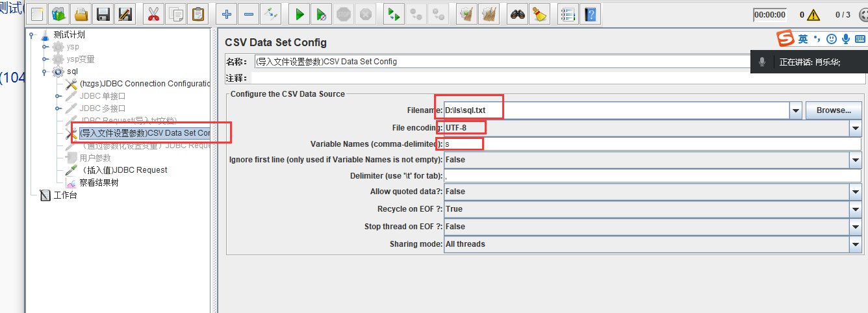This screenshot has width=868, height=313.
Task: Open the Sogou soft keyboard icon
Action: [860, 39]
